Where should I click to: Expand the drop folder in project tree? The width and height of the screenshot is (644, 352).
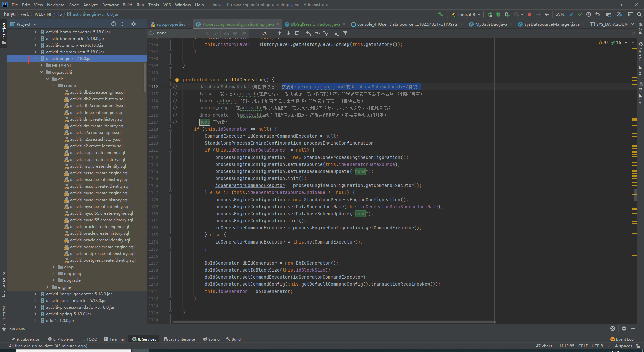coord(53,267)
